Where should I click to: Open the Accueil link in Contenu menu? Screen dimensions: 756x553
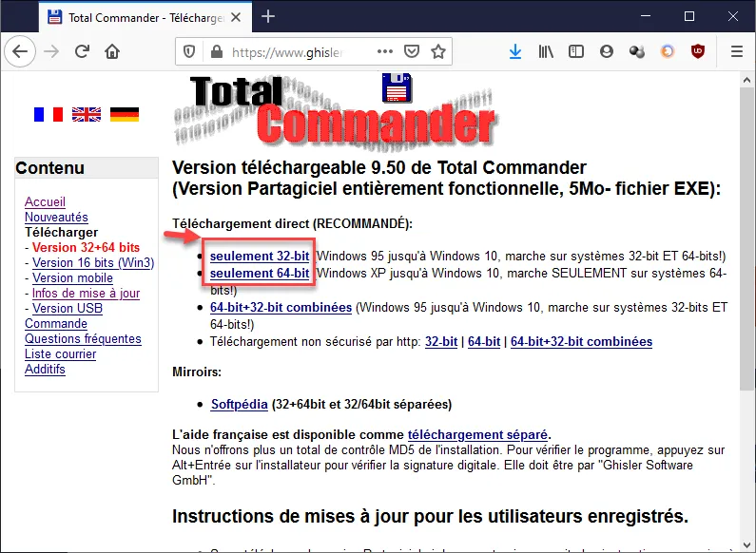(x=45, y=202)
